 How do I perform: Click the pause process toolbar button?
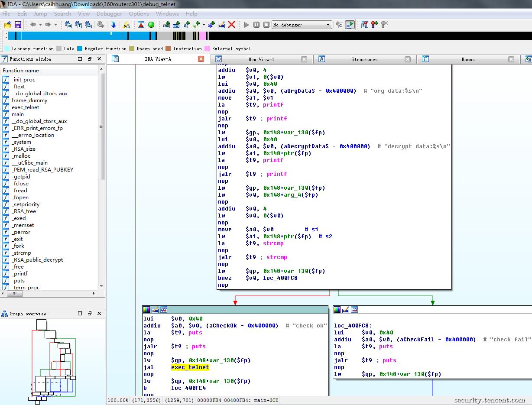point(256,25)
